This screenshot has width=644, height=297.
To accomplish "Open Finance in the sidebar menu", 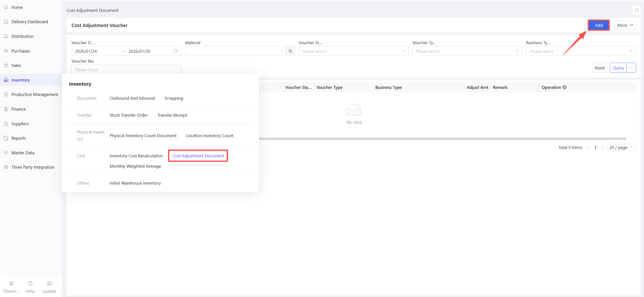I will click(18, 109).
